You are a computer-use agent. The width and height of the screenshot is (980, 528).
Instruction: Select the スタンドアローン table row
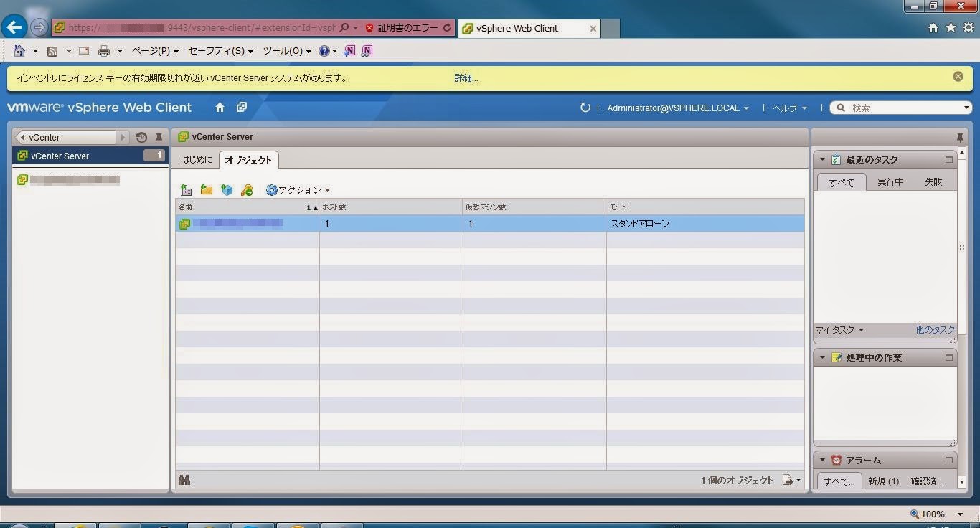pos(490,224)
